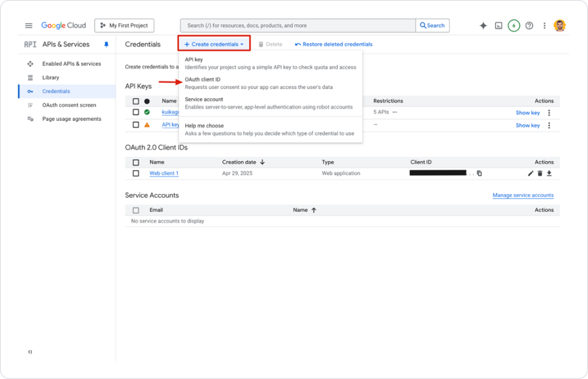Open the My First Project selector
The height and width of the screenshot is (379, 588).
click(124, 26)
